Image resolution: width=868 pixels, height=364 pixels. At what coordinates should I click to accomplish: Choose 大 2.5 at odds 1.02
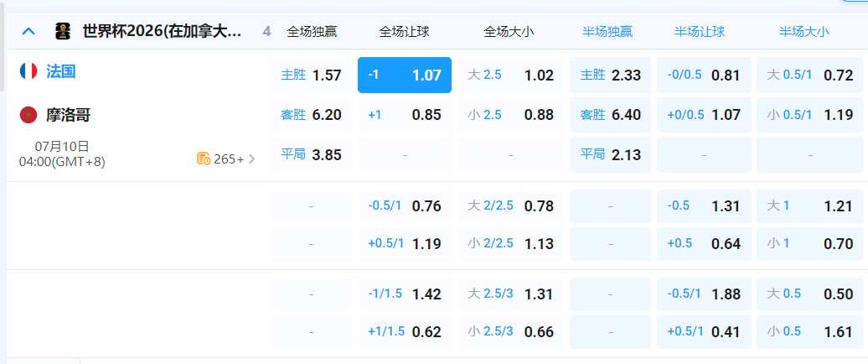pos(510,75)
